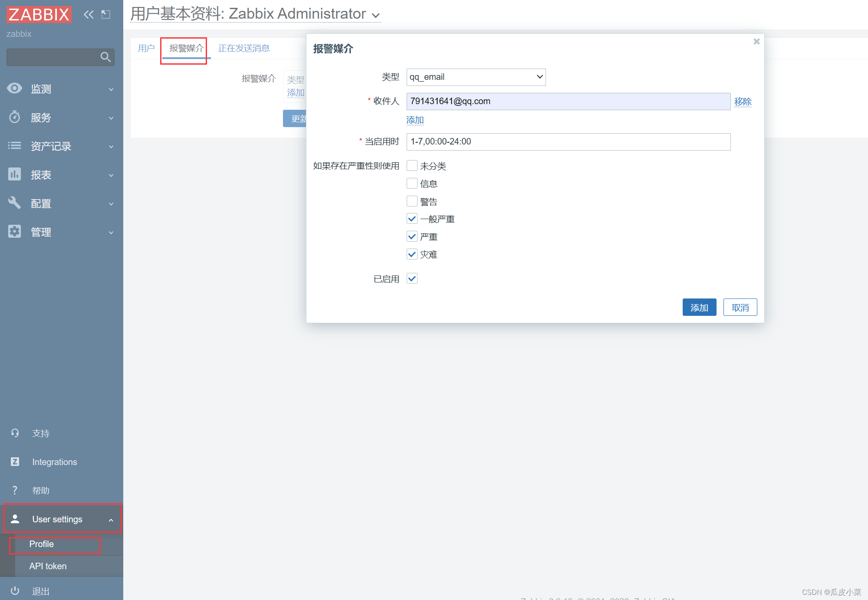This screenshot has height=600, width=868.
Task: Click the 当启用时 time period field
Action: 569,142
